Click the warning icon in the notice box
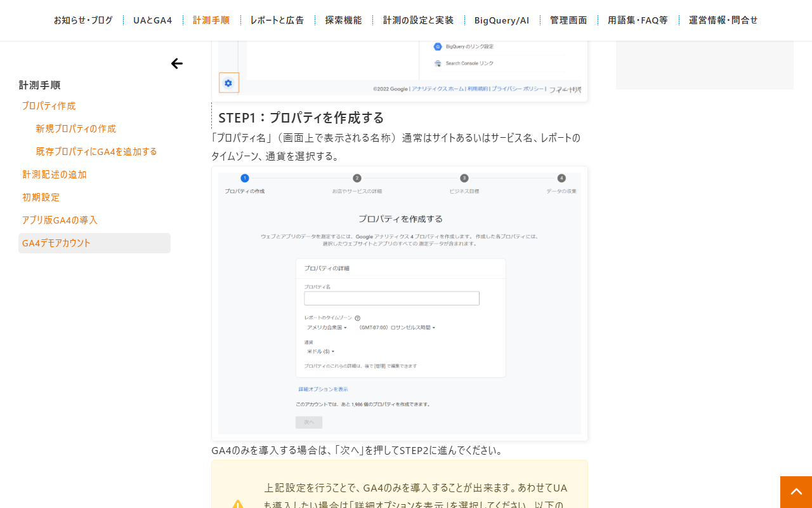Screen dimensions: 812x508 point(238,505)
